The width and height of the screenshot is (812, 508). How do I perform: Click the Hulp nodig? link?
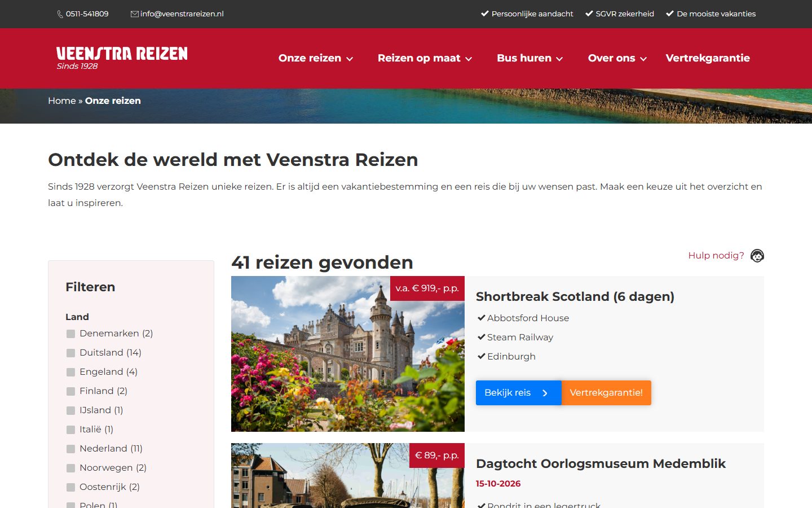(716, 256)
